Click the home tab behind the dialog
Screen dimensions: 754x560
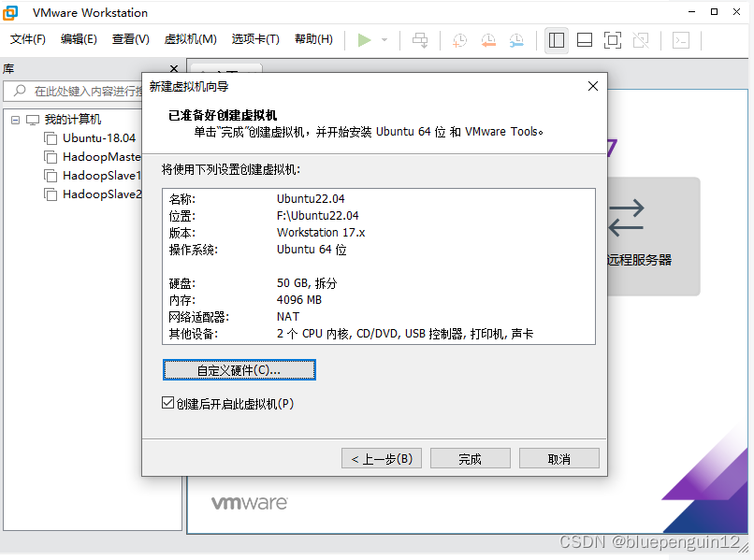pyautogui.click(x=226, y=68)
